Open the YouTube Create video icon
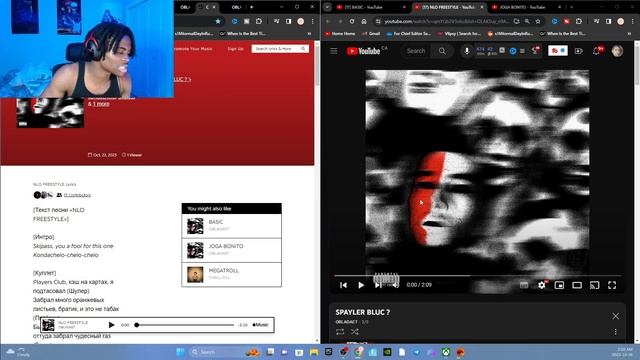The height and width of the screenshot is (360, 640). (578, 51)
